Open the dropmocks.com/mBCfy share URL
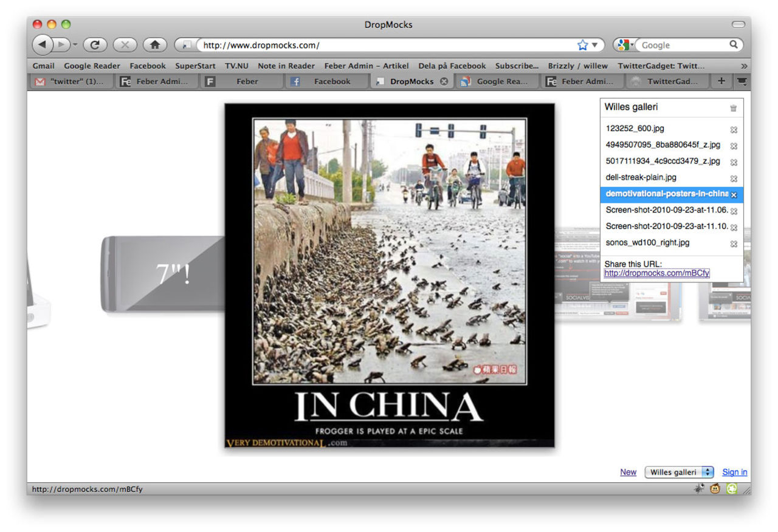The width and height of the screenshot is (778, 532). 656,273
